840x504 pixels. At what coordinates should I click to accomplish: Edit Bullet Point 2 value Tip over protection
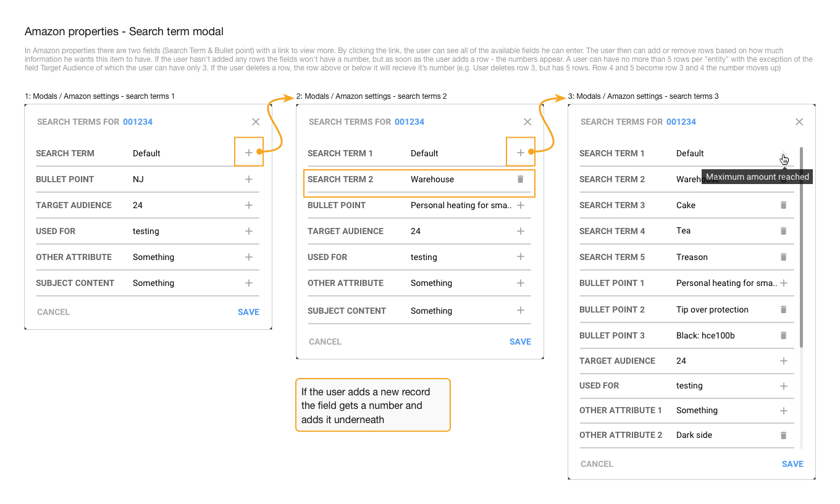[712, 309]
